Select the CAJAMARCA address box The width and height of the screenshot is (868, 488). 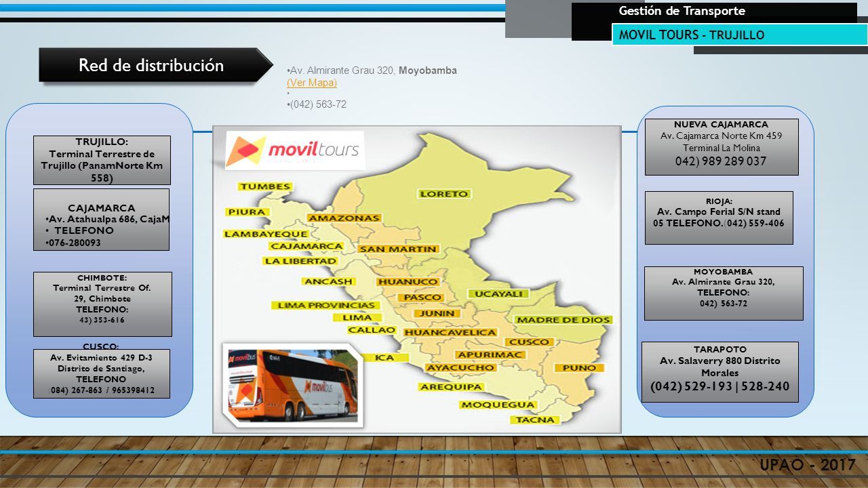[x=101, y=220]
